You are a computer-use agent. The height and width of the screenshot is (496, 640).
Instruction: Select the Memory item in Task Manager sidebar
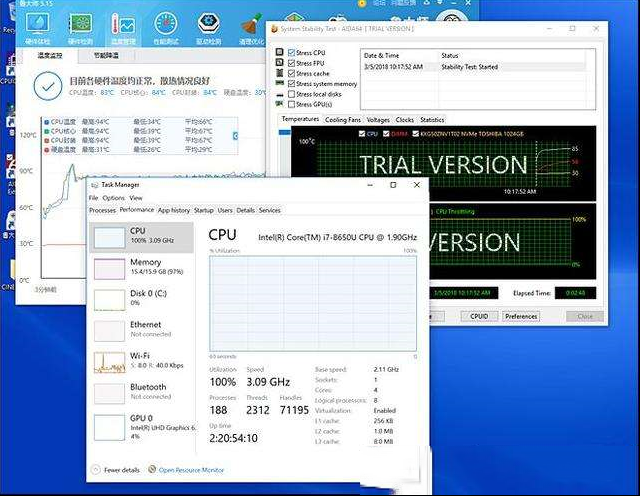141,268
